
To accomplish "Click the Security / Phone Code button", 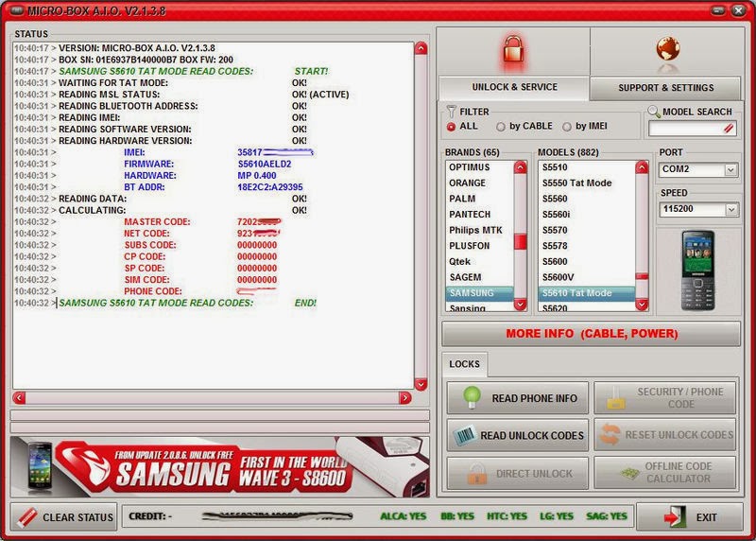I will (x=665, y=398).
